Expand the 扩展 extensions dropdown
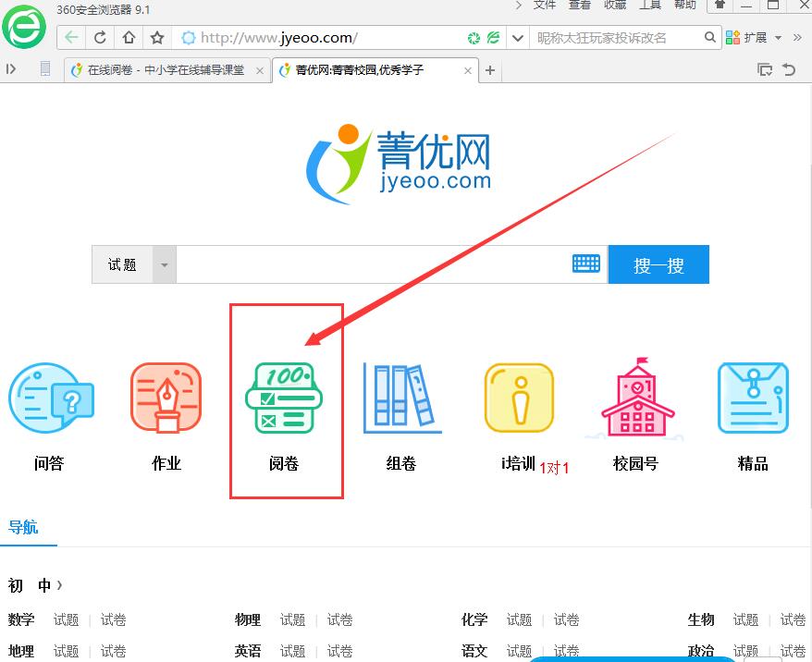Screen dimensions: 812x662 click(x=778, y=38)
